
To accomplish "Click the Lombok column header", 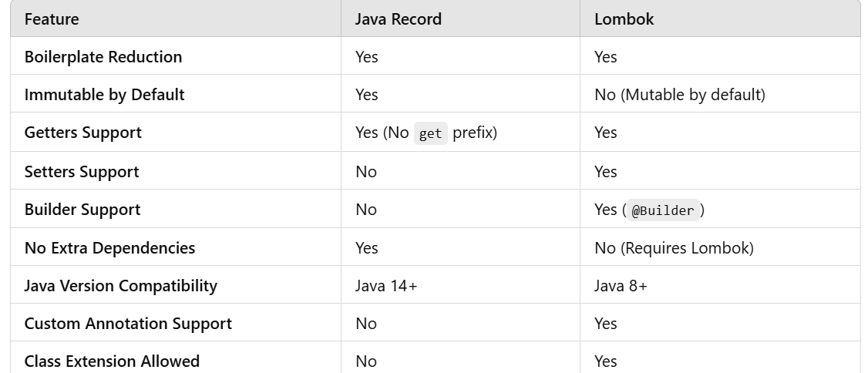I will pos(624,18).
